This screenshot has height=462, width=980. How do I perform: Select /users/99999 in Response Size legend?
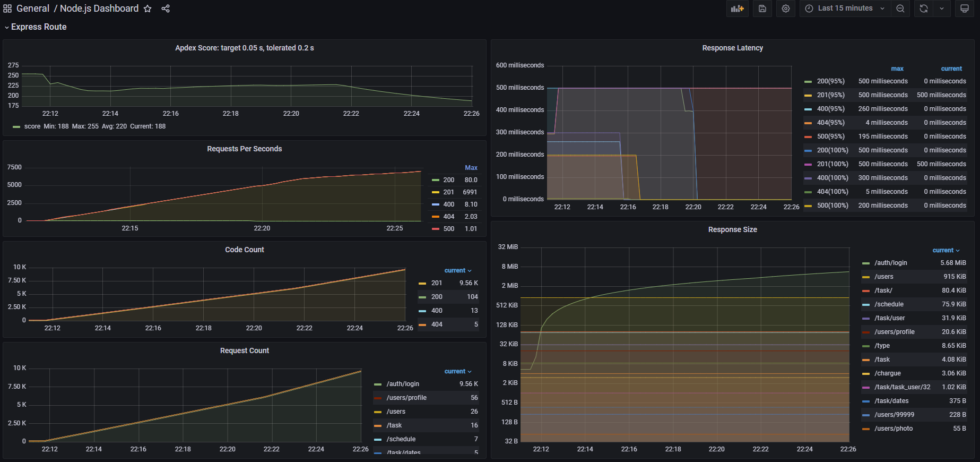pos(895,415)
